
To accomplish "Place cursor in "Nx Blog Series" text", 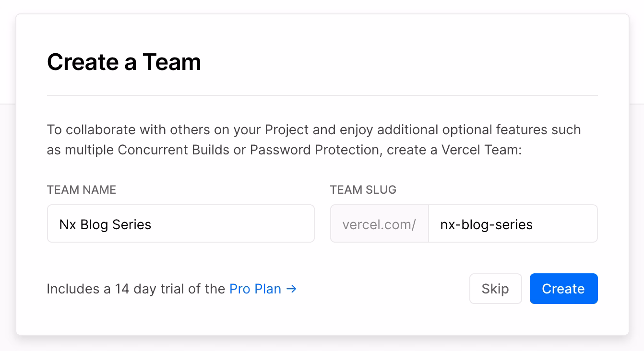I will [105, 224].
